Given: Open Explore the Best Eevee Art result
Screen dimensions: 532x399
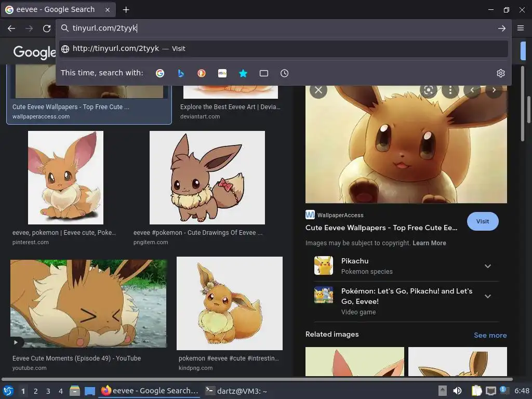Looking at the screenshot, I should click(x=230, y=107).
